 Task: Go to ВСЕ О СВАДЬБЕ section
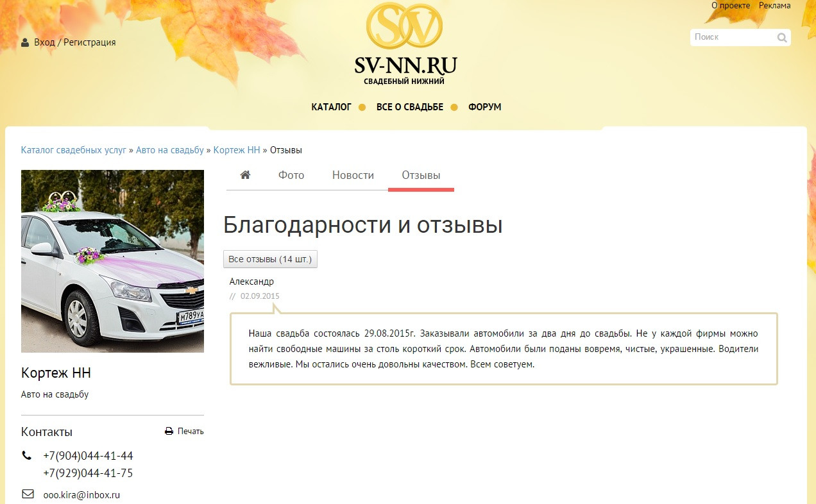pos(409,107)
